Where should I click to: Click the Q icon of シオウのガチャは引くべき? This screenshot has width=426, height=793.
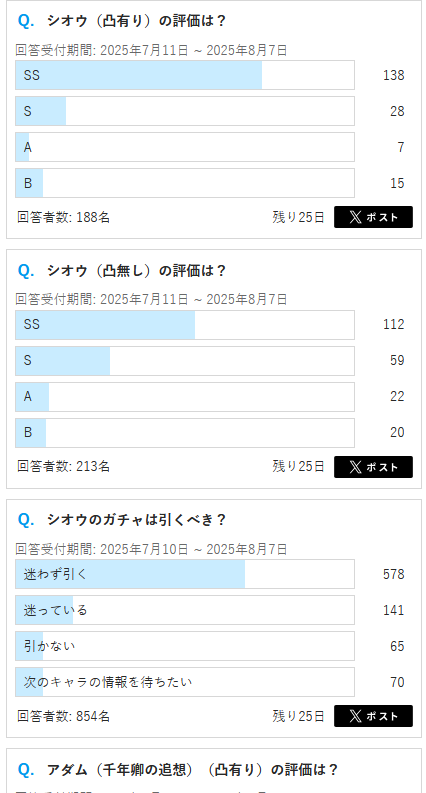[x=26, y=520]
